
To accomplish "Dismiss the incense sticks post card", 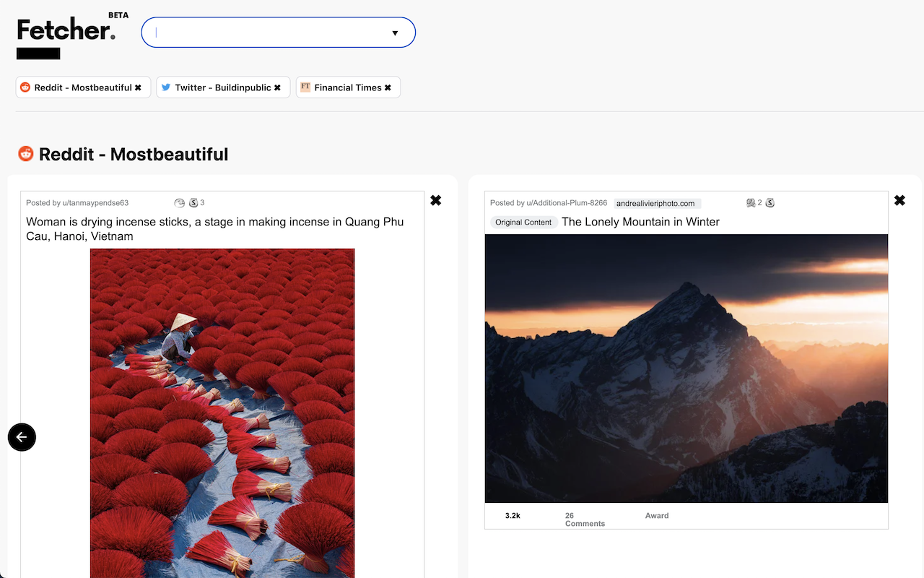I will pyautogui.click(x=436, y=200).
